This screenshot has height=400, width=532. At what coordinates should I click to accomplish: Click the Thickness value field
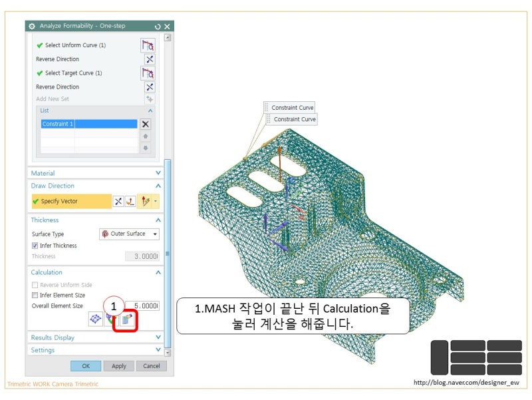pos(142,256)
